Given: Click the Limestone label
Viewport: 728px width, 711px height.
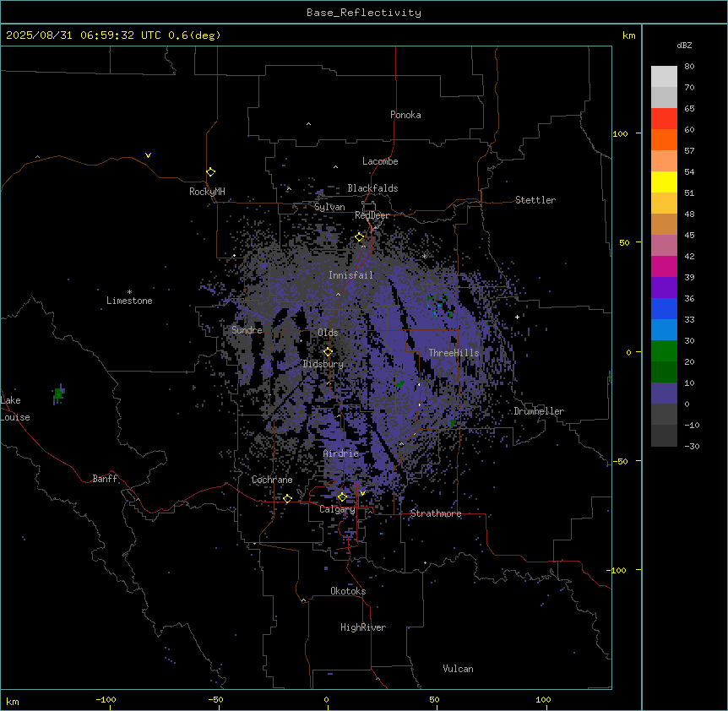Looking at the screenshot, I should click(x=129, y=301).
